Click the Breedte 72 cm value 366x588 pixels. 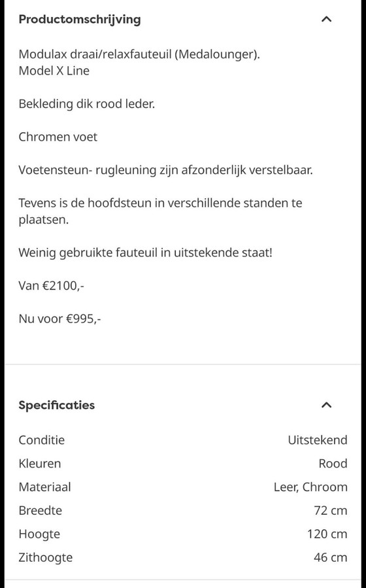331,510
